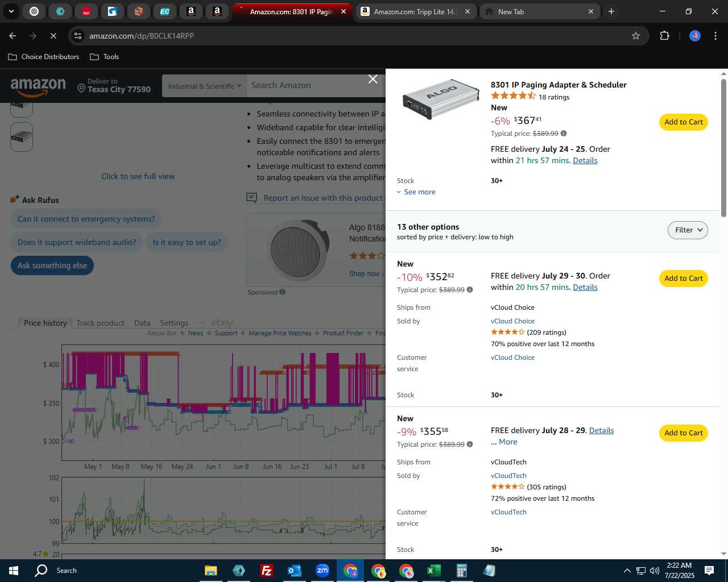
Task: View site information icon in address bar
Action: [78, 36]
